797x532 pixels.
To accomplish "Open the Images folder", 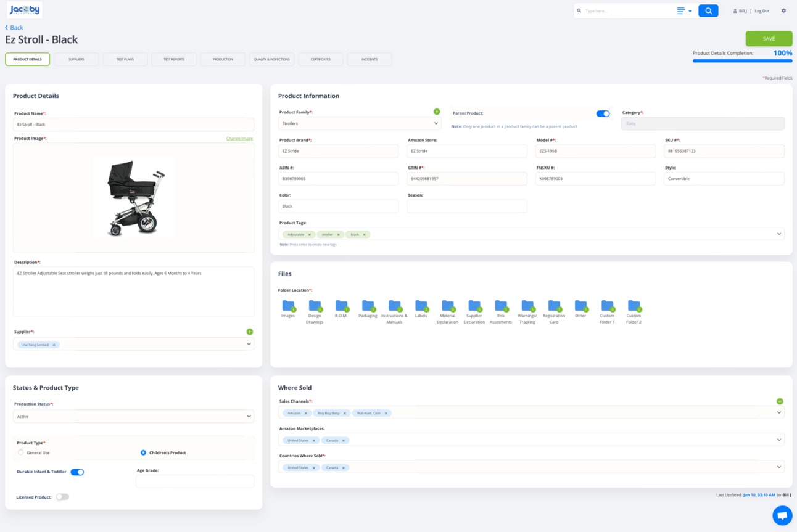I will (x=288, y=306).
